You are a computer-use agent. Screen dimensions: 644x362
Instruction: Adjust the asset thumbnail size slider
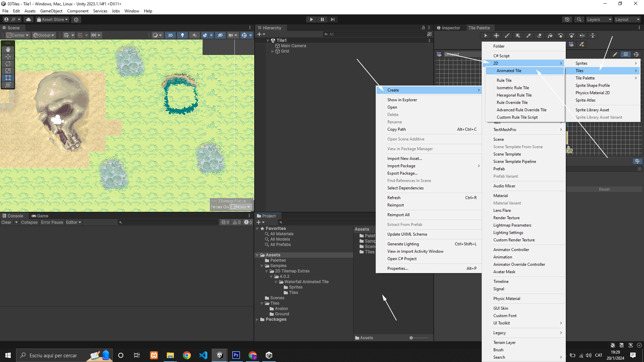pos(412,338)
